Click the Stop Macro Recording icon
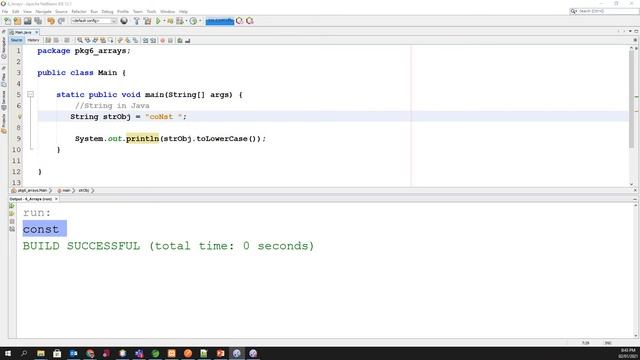 coord(170,40)
